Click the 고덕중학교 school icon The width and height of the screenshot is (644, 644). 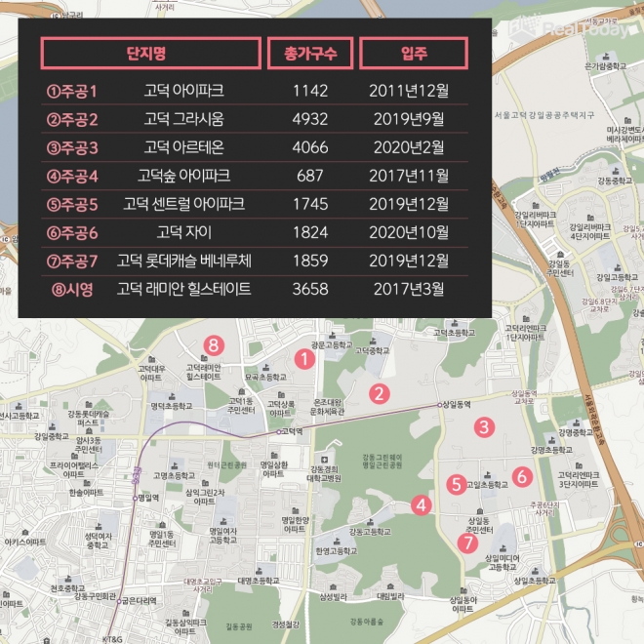(373, 341)
